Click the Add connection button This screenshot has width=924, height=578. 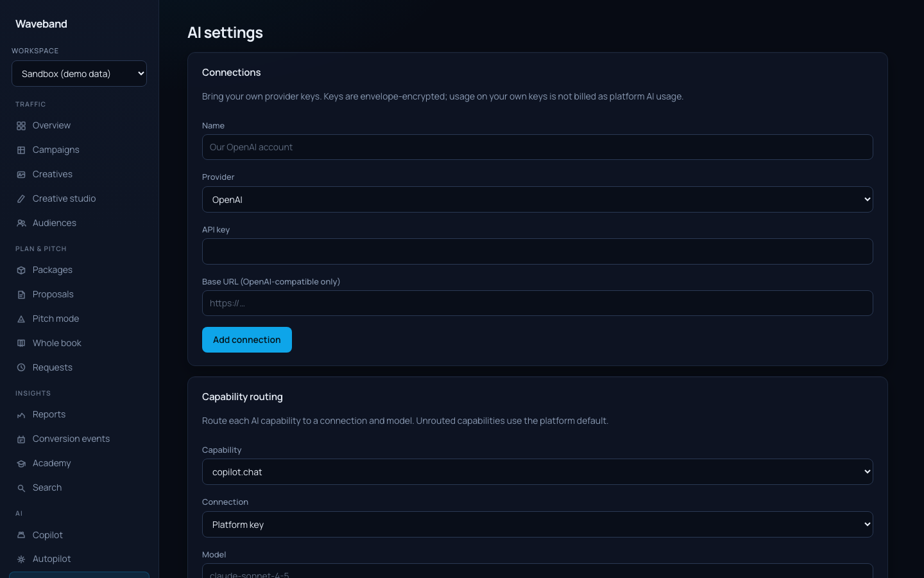(x=247, y=340)
